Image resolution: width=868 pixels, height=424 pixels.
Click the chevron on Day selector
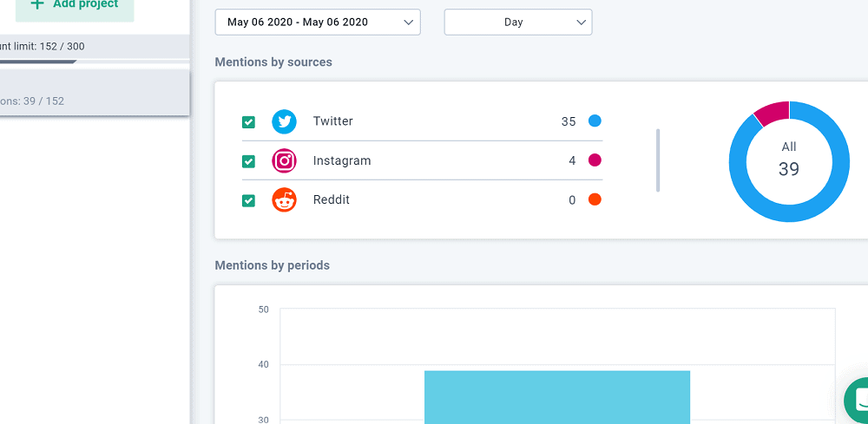[x=581, y=23]
